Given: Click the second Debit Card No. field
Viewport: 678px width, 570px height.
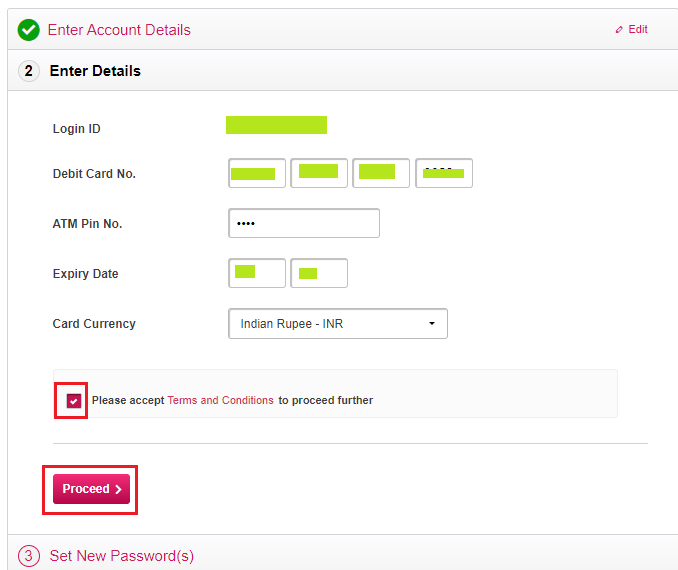Looking at the screenshot, I should point(319,173).
